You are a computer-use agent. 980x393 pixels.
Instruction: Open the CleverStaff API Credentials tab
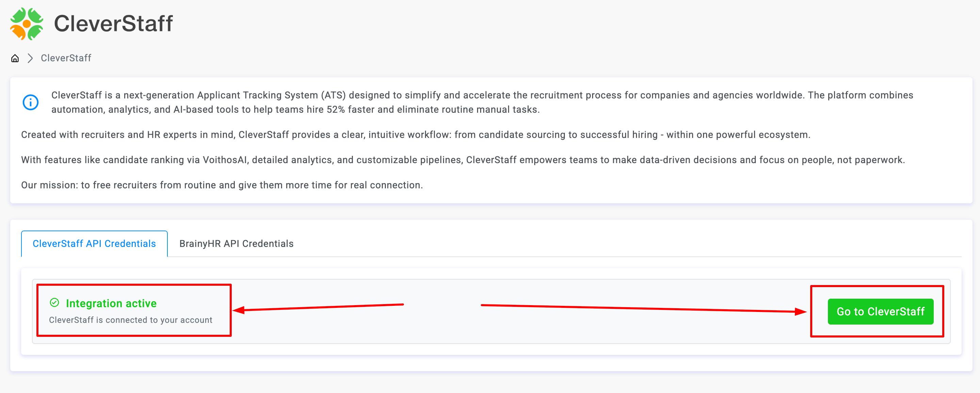click(x=94, y=244)
